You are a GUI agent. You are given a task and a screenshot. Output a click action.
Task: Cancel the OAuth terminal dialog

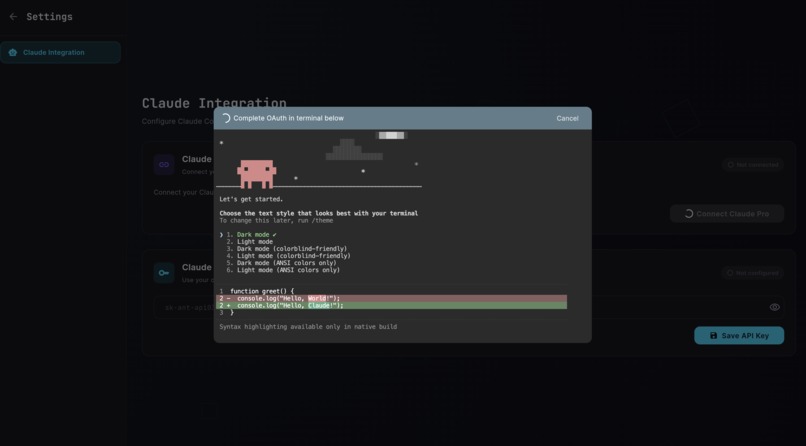click(x=567, y=118)
